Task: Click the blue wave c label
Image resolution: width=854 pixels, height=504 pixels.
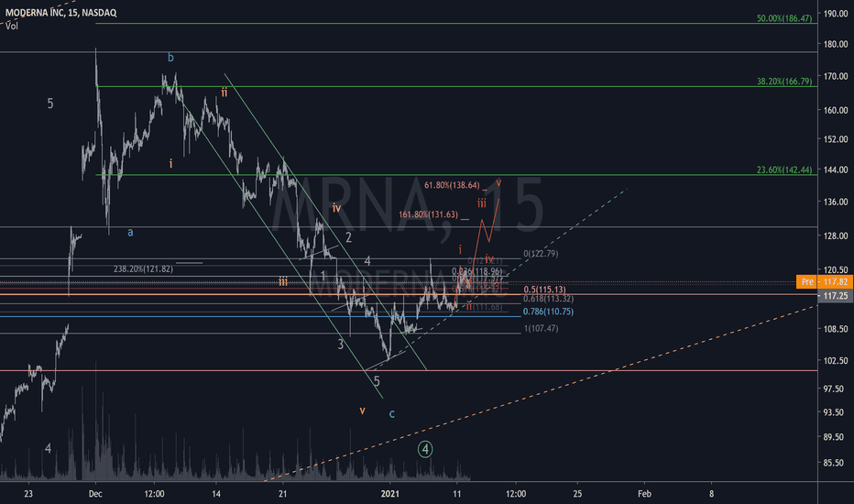Action: point(391,413)
